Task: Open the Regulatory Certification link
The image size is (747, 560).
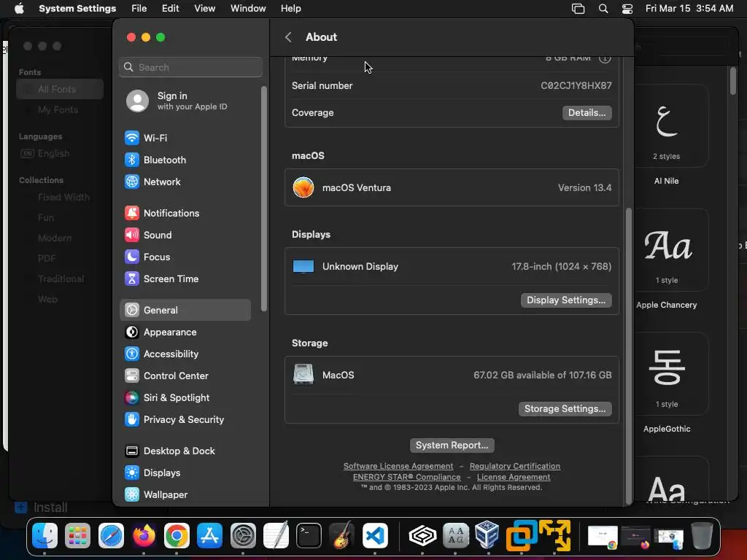Action: point(514,466)
